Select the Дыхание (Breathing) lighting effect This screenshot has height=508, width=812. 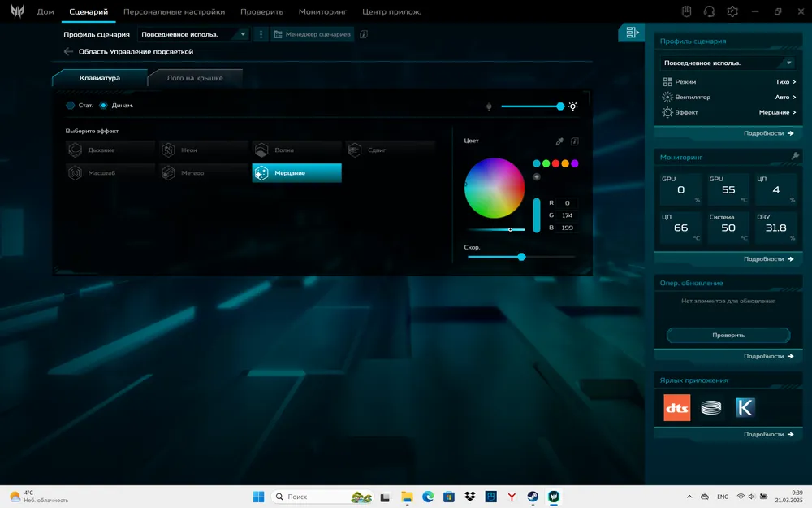pyautogui.click(x=110, y=150)
